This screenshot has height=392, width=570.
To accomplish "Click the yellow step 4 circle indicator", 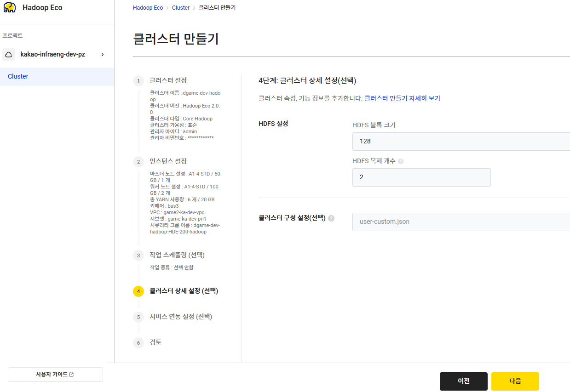I will 138,291.
